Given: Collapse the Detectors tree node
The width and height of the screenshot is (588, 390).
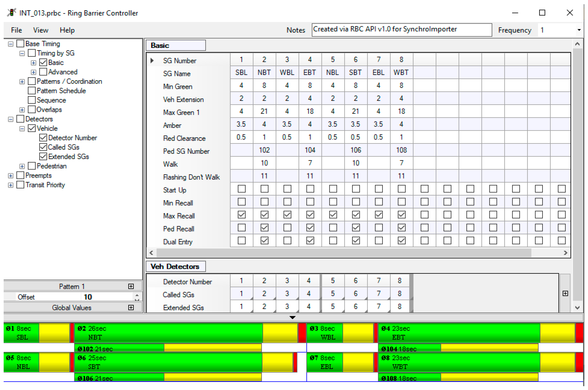Looking at the screenshot, I should pyautogui.click(x=10, y=119).
